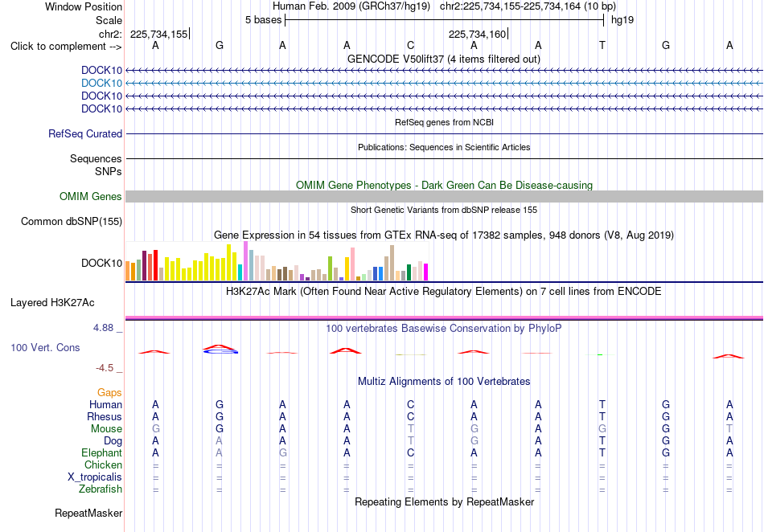
Task: Select the Chicken species row label
Action: pyautogui.click(x=103, y=464)
